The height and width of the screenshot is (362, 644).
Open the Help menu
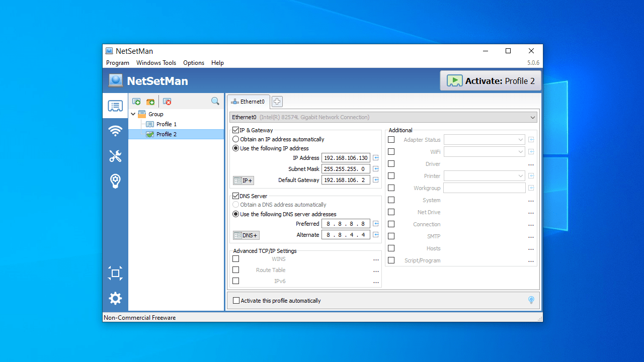click(x=217, y=63)
